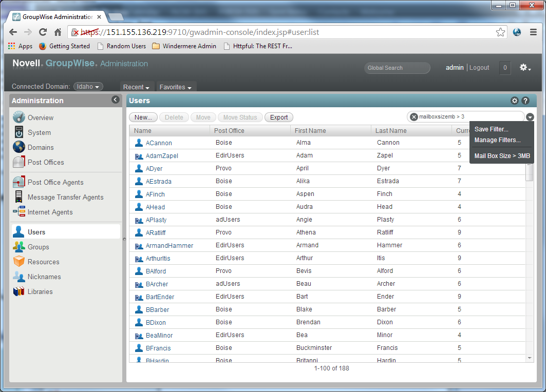
Task: Open the Overview section icon
Action: (x=19, y=117)
